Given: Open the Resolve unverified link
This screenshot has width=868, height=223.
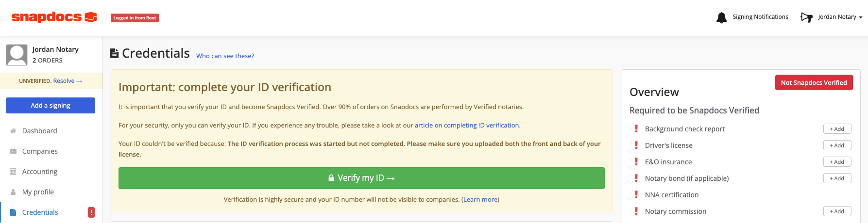Looking at the screenshot, I should coord(68,81).
